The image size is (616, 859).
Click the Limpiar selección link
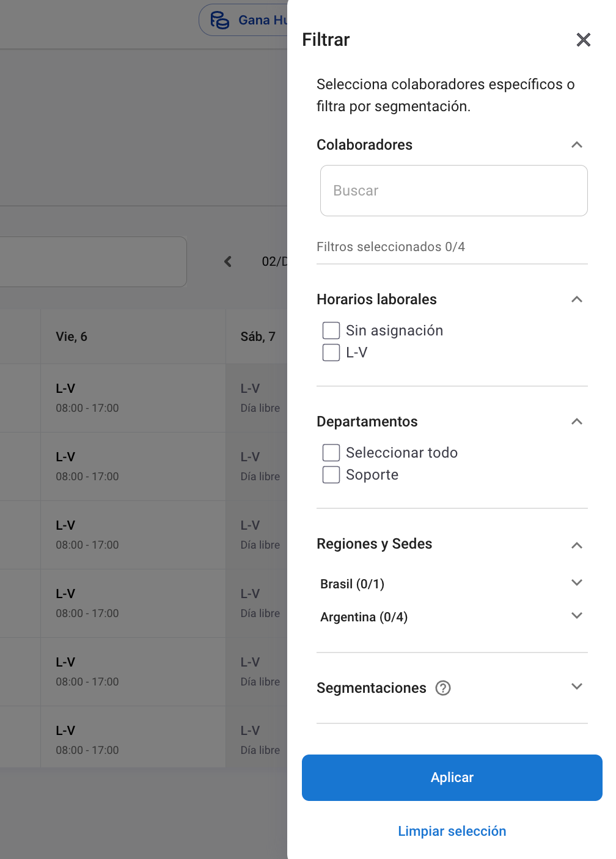click(452, 831)
